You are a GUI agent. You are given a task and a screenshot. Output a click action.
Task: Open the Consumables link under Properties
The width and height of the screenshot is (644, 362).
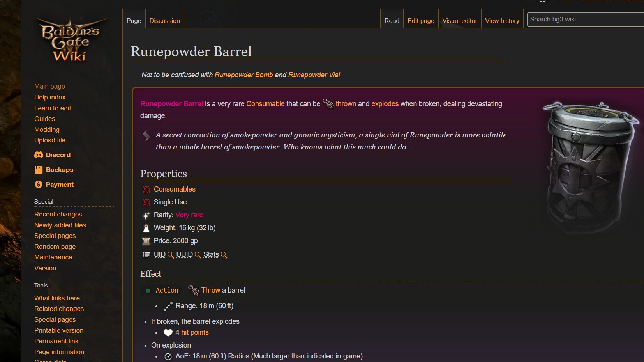click(175, 189)
